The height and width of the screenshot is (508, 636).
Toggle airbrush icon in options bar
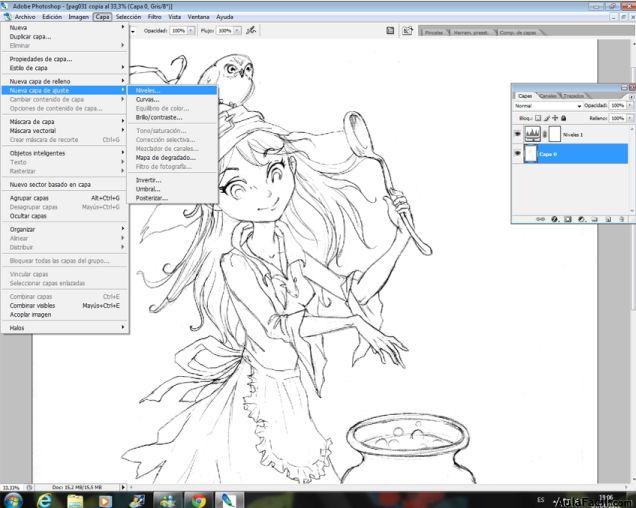tap(251, 30)
